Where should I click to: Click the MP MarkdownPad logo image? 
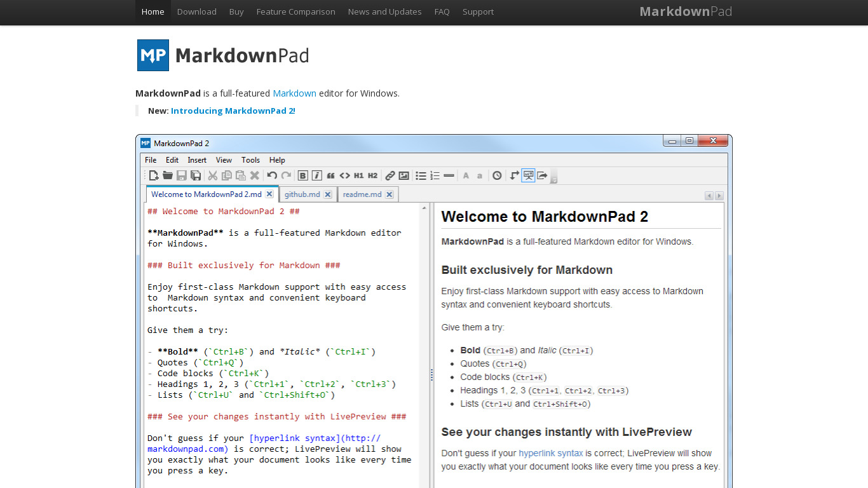[223, 55]
